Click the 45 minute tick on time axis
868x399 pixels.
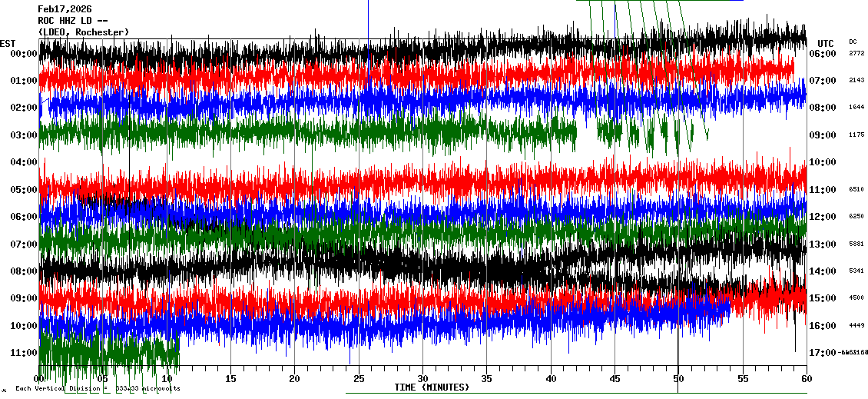coord(615,378)
